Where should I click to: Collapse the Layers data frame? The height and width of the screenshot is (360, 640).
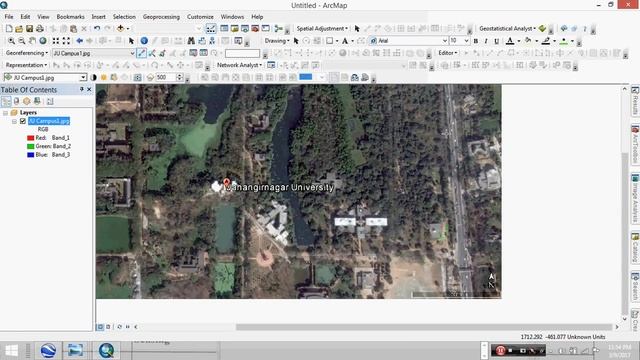5,113
